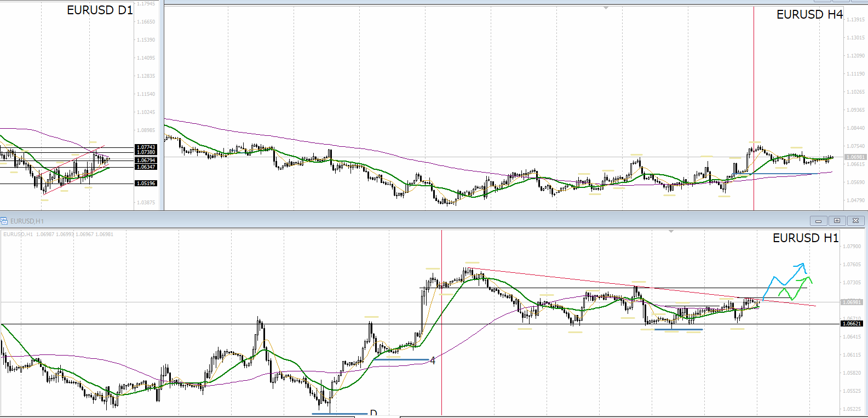Select the green arrow drawing on H1 chart

(795, 287)
